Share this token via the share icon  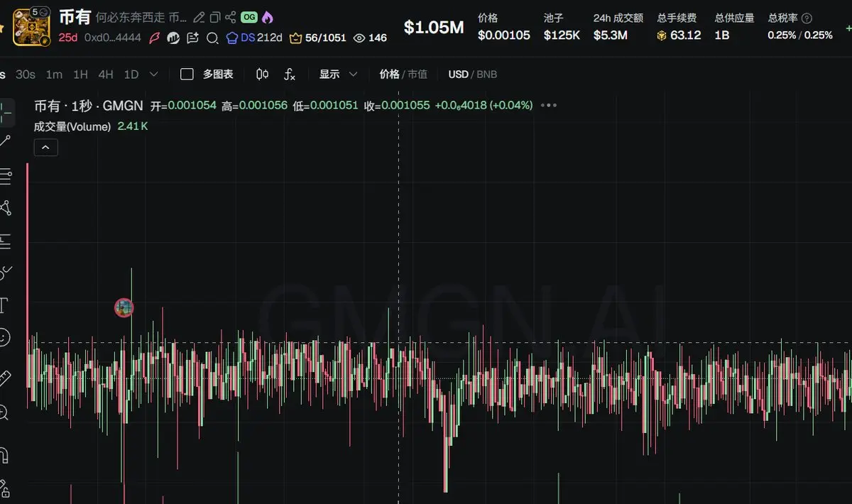coord(230,18)
